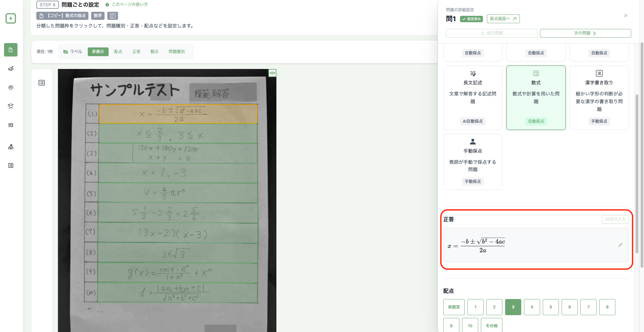The height and width of the screenshot is (332, 644).
Task: Open このページの使い方 help link
Action: point(127,5)
